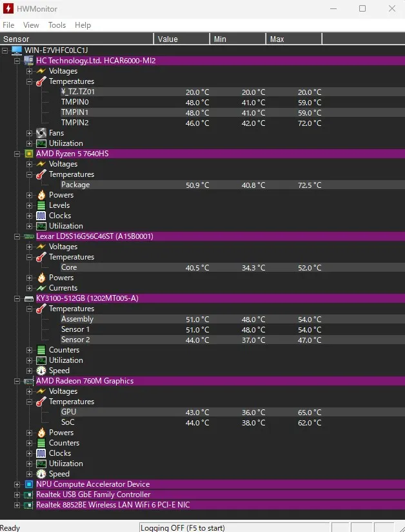Click the flame icon beside Ryzen Powers
405x532 pixels.
click(41, 195)
